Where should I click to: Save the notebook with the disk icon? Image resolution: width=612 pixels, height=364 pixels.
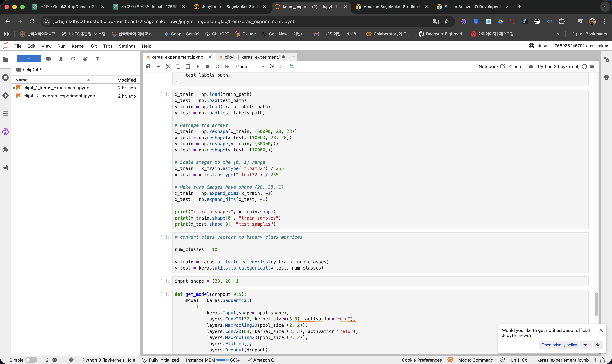(x=148, y=66)
